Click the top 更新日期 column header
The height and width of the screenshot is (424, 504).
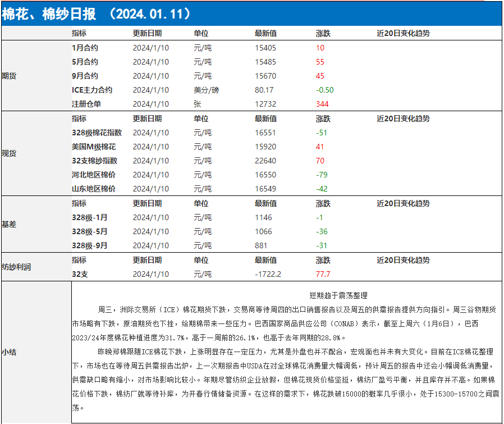pyautogui.click(x=147, y=34)
